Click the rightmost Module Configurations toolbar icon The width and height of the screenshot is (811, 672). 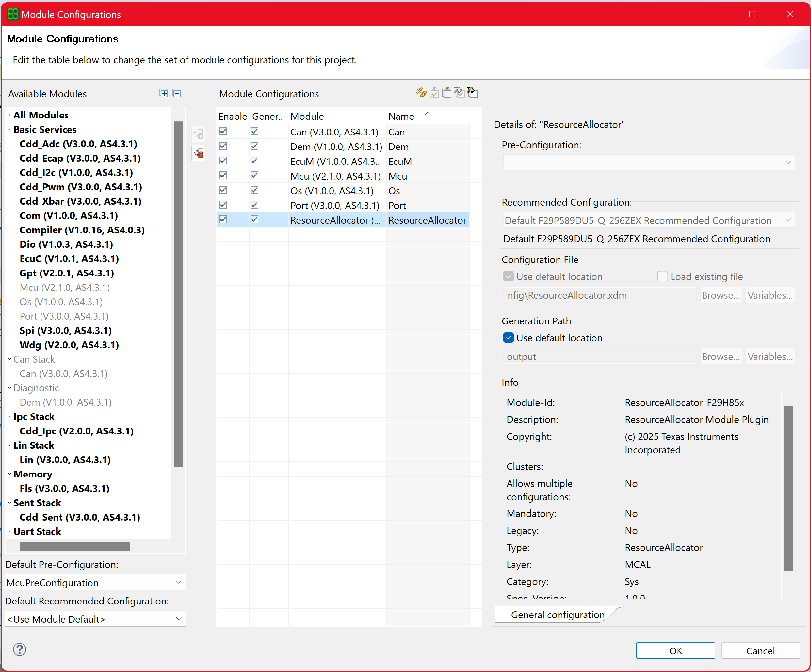pyautogui.click(x=472, y=93)
